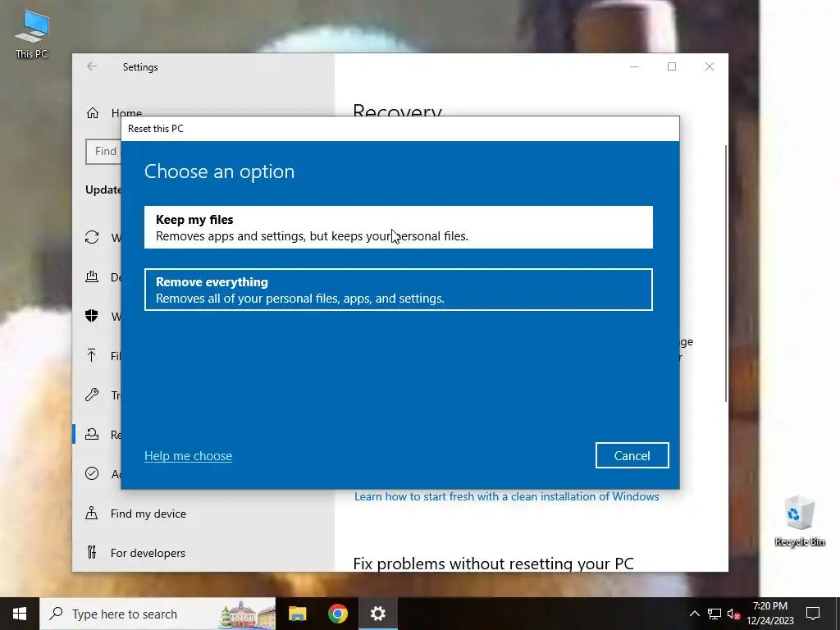Click the search highlight image in taskbar
840x630 pixels.
point(246,614)
